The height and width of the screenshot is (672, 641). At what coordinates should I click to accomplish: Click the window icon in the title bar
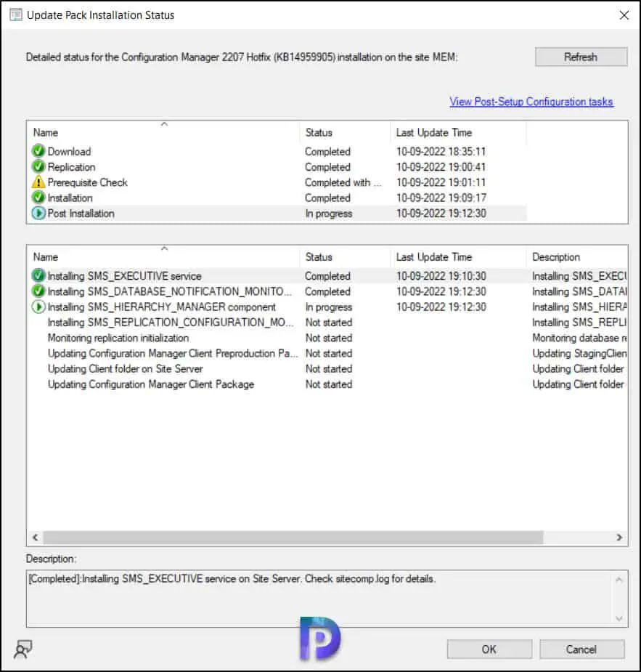(15, 15)
